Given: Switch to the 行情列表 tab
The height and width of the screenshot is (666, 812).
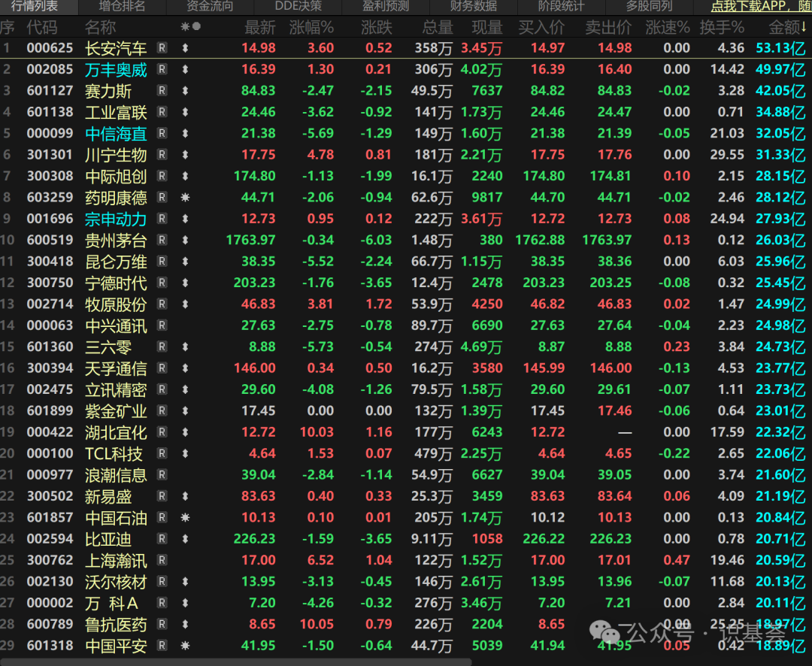Looking at the screenshot, I should [34, 6].
